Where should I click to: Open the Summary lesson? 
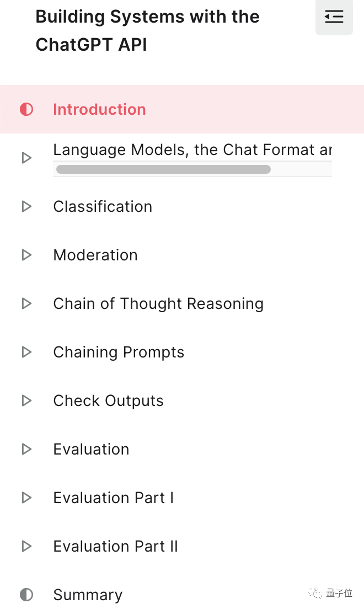[x=88, y=595]
